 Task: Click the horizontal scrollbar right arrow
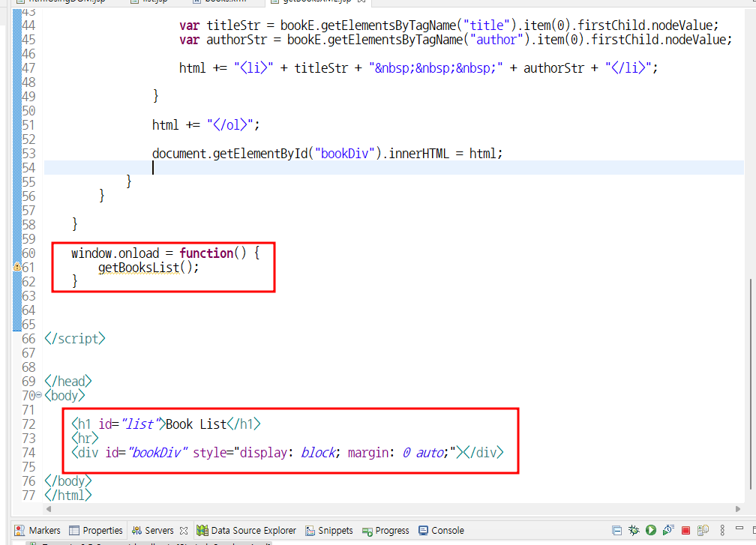coord(738,509)
